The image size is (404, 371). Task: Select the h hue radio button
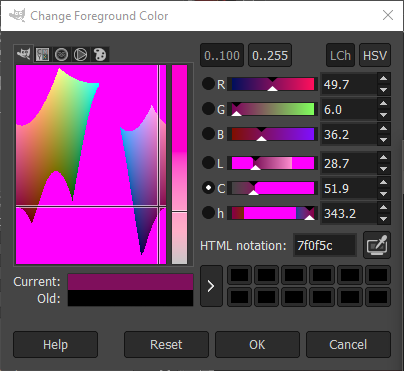coord(208,213)
